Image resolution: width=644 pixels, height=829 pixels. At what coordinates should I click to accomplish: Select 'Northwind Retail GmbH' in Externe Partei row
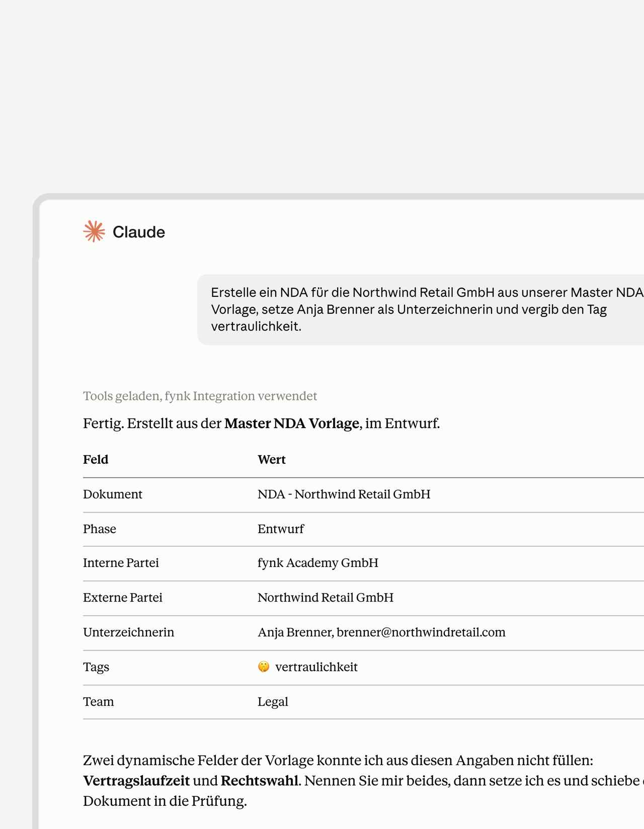tap(326, 598)
